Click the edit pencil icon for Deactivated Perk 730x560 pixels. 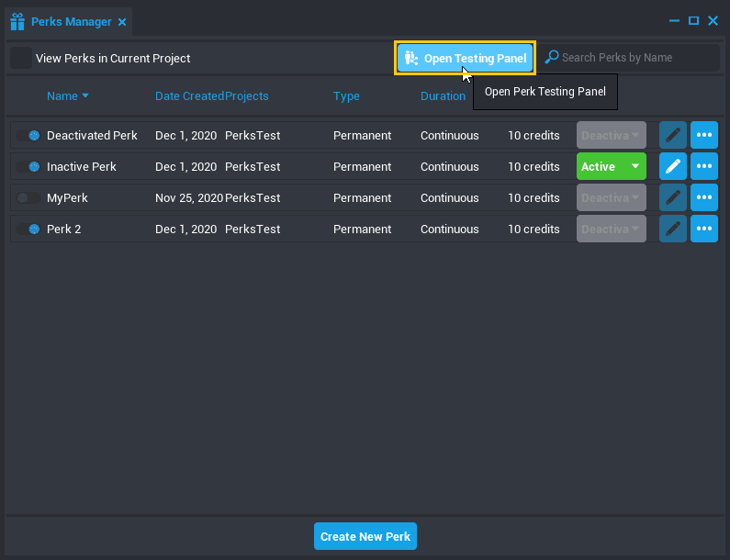pos(673,135)
